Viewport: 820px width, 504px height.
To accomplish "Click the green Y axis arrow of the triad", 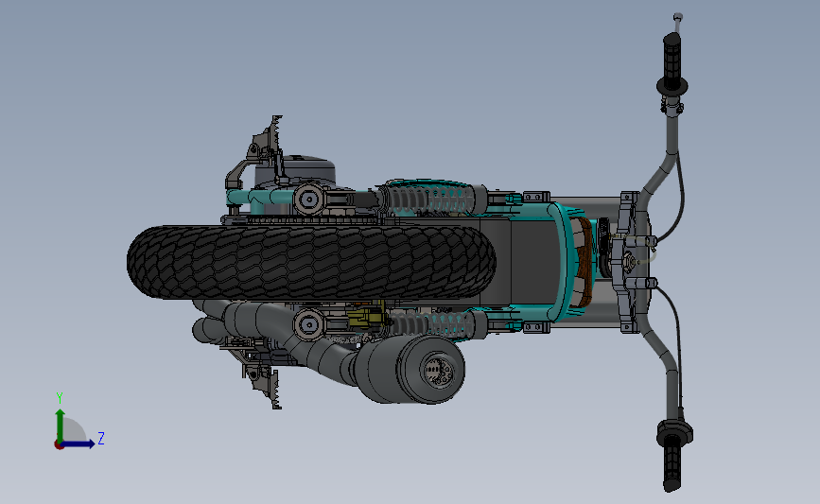I will coord(61,425).
